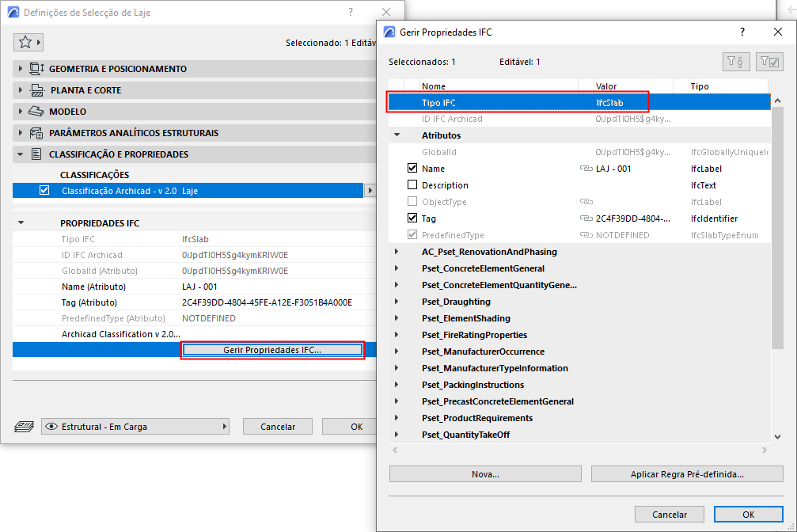Expand Pset_FireRatingProperties property set
Image resolution: width=797 pixels, height=532 pixels.
(x=397, y=335)
